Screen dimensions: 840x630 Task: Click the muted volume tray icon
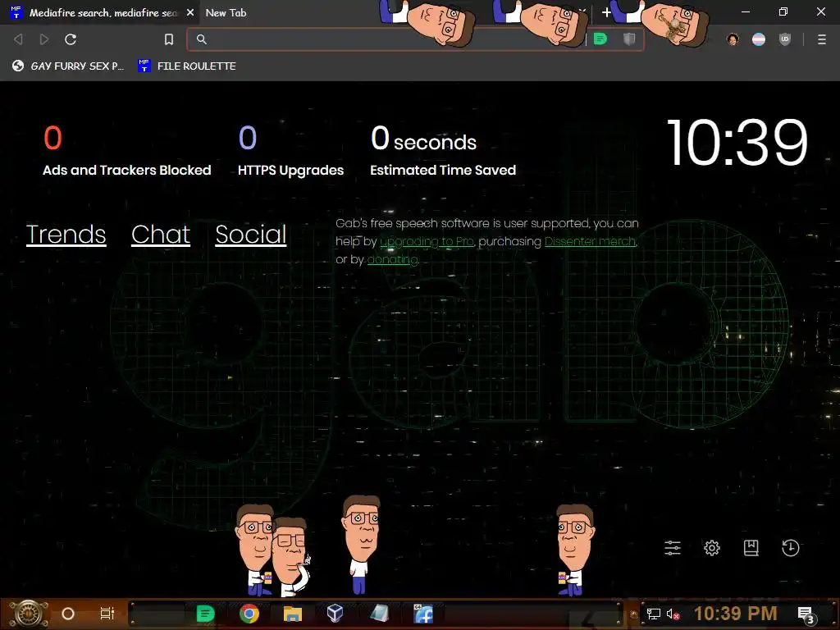point(673,614)
